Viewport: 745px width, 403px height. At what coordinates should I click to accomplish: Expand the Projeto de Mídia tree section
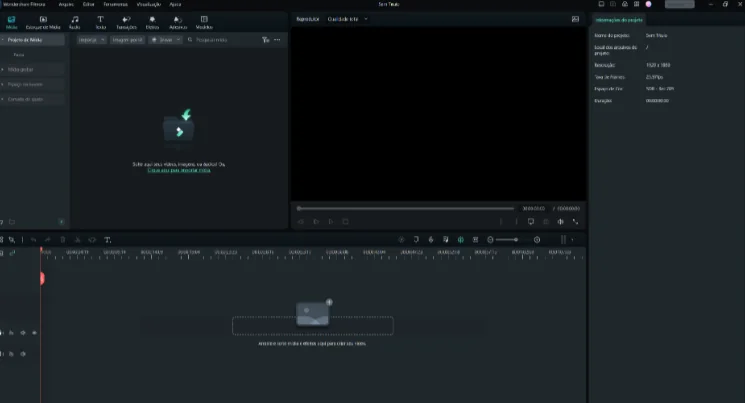click(x=3, y=40)
